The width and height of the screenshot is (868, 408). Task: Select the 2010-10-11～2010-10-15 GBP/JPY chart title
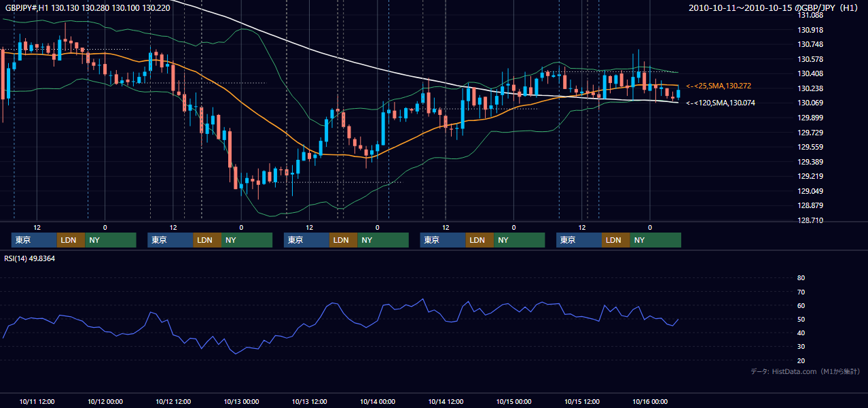pyautogui.click(x=774, y=8)
